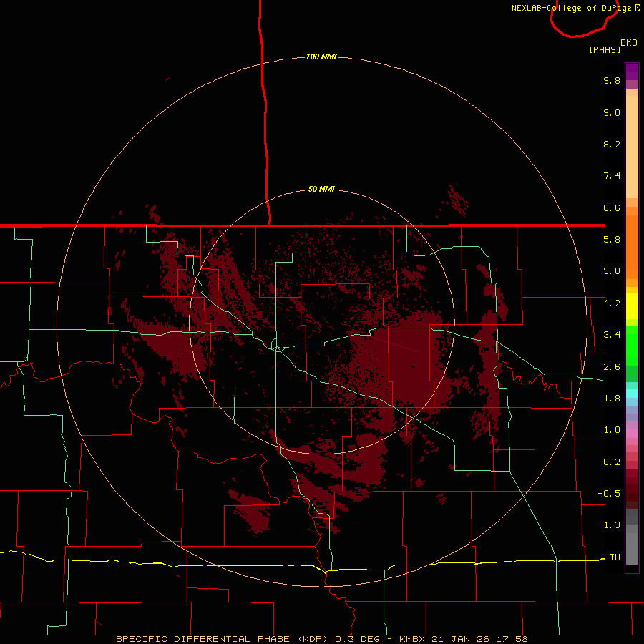This screenshot has width=644, height=644.
Task: Click the -1.3 color scale value
Action: pyautogui.click(x=609, y=525)
